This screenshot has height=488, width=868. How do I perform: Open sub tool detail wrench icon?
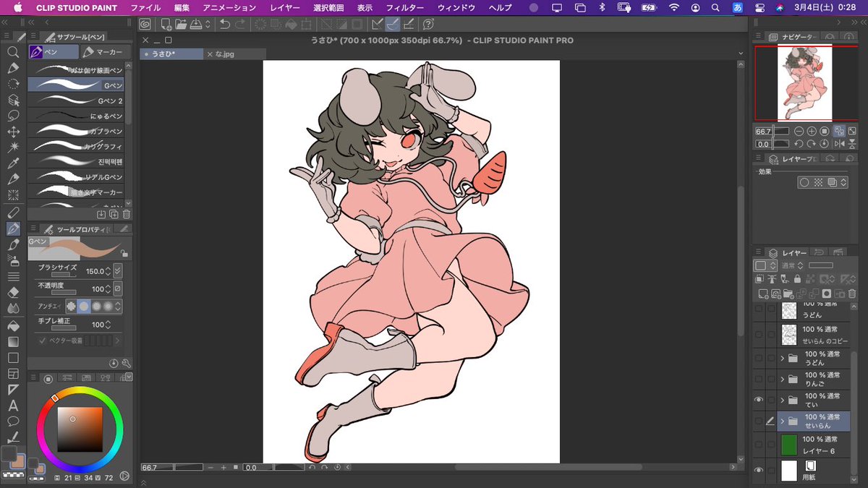tap(126, 363)
